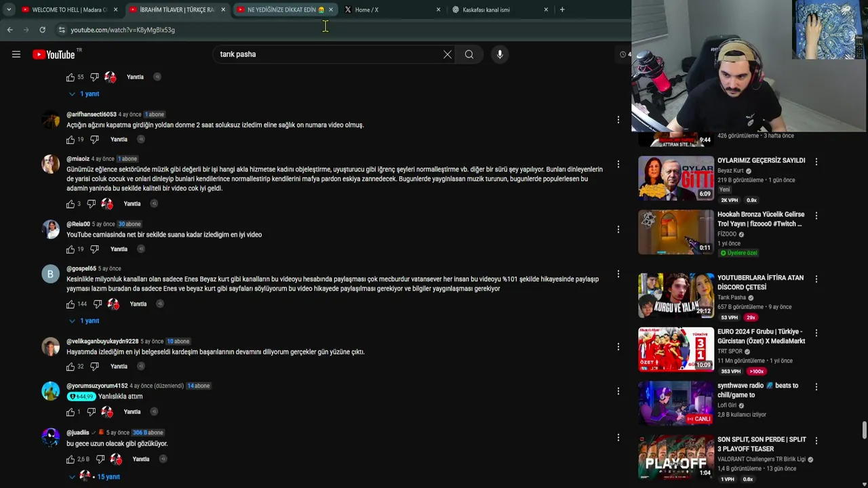Click '306 B abone' badge next to @juadiis
Screen dimensions: 868x488
pos(148,432)
